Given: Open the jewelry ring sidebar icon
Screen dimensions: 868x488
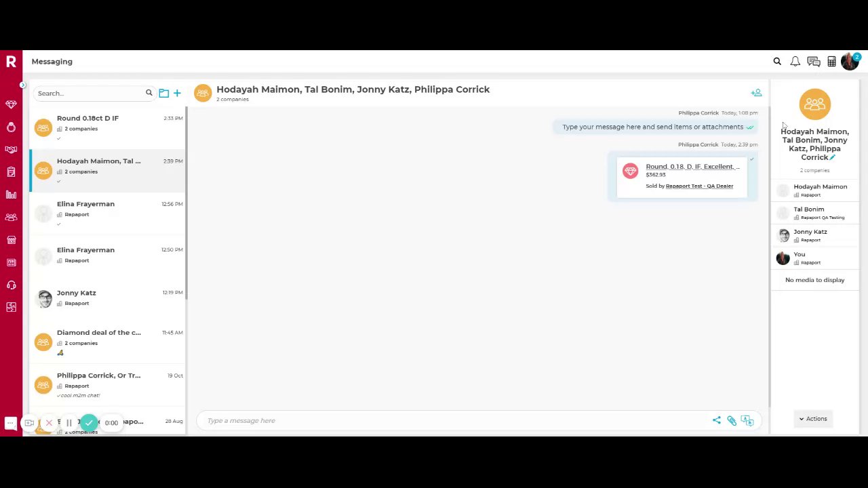Looking at the screenshot, I should click(11, 127).
